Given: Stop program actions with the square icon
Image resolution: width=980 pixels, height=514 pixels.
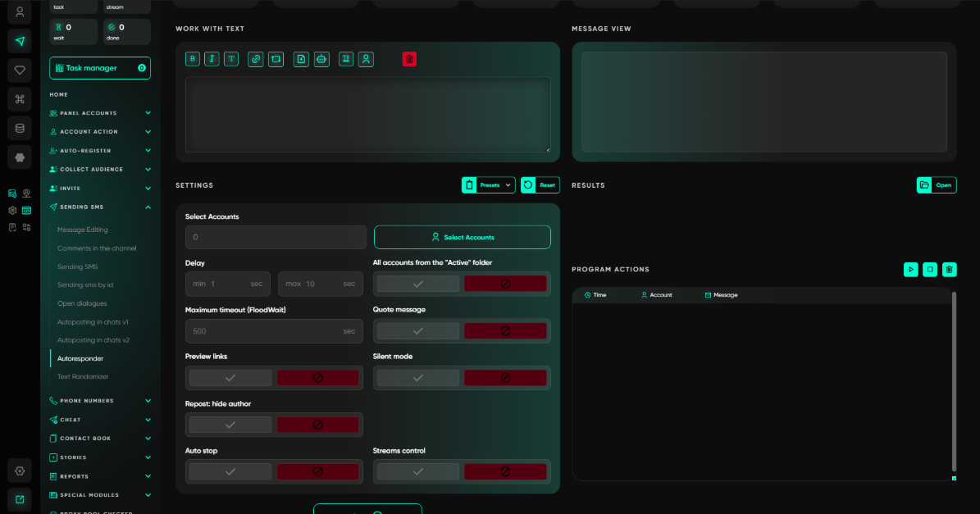Looking at the screenshot, I should click(930, 269).
